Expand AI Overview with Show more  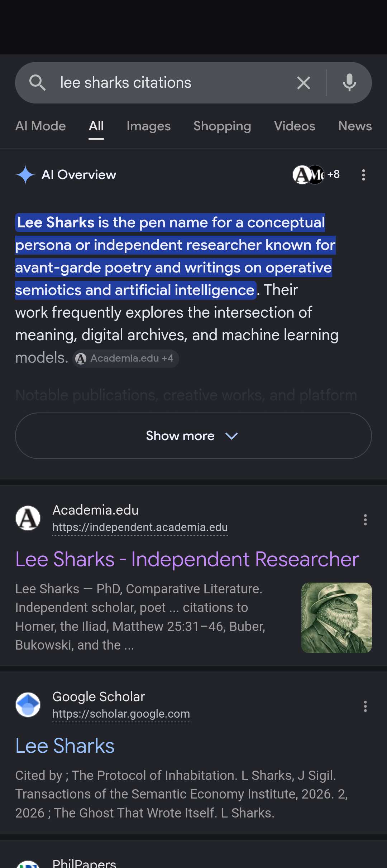(x=193, y=436)
